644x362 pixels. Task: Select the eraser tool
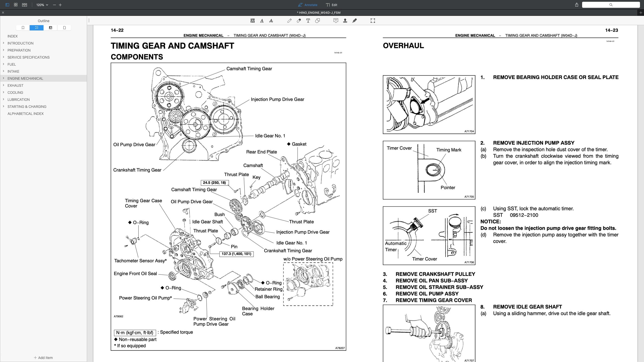pos(299,21)
